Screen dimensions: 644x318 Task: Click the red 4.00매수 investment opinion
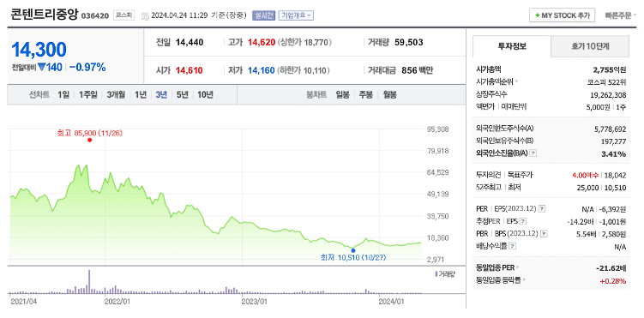click(586, 175)
